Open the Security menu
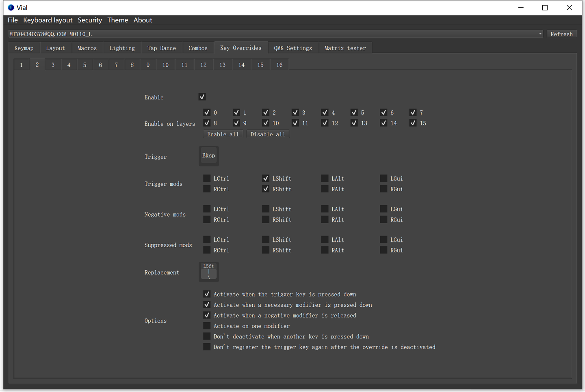The height and width of the screenshot is (392, 585). pos(90,20)
